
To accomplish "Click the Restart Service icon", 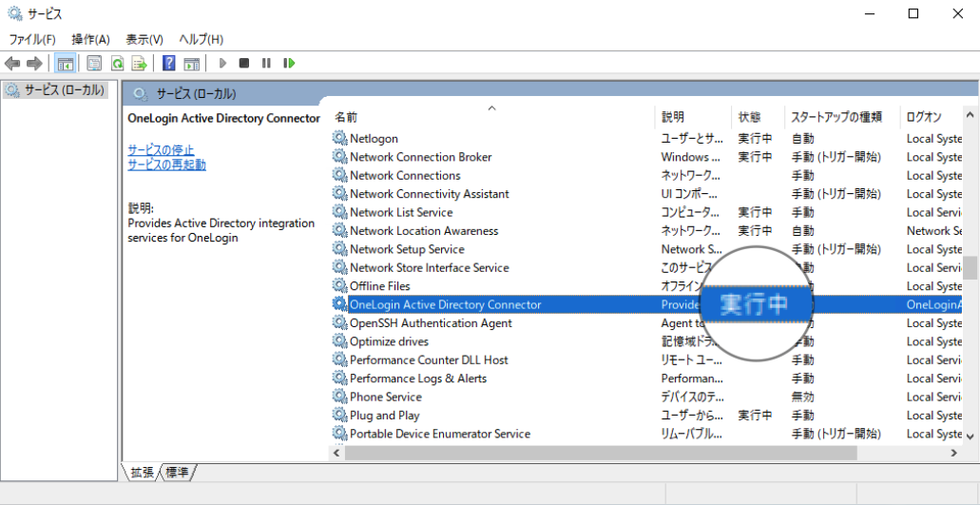I will click(x=288, y=63).
